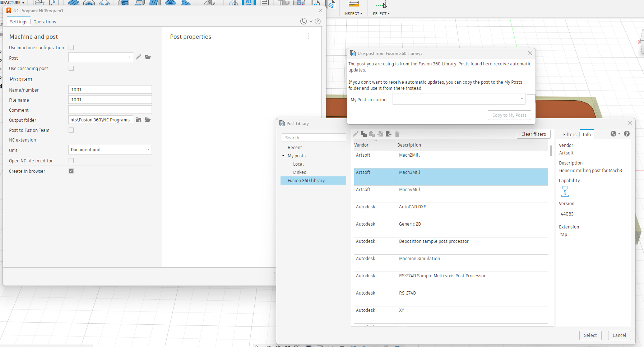Image resolution: width=644 pixels, height=347 pixels.
Task: Open the Unit dropdown showing Document unit
Action: tap(110, 150)
